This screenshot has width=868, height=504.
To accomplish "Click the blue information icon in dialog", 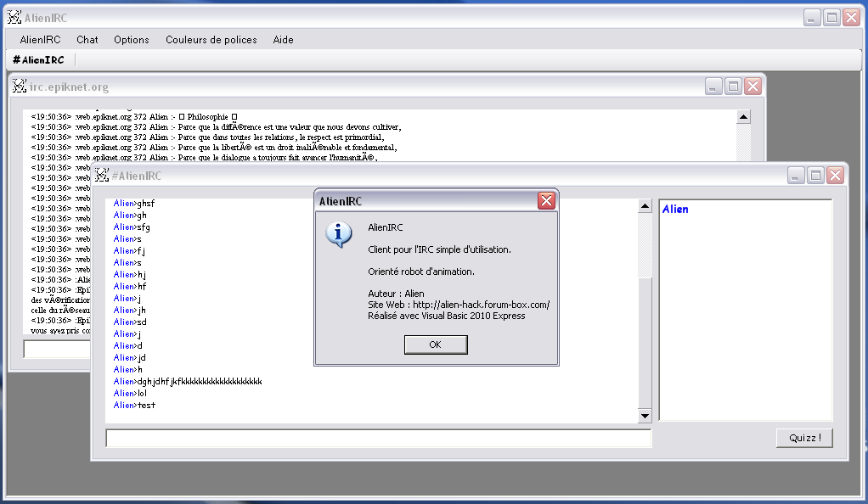I will tap(339, 234).
